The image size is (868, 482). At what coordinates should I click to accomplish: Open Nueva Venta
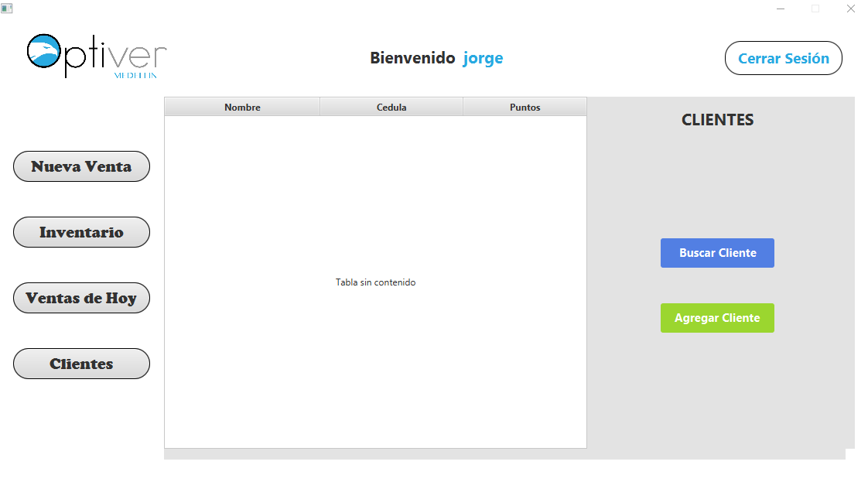pyautogui.click(x=81, y=166)
